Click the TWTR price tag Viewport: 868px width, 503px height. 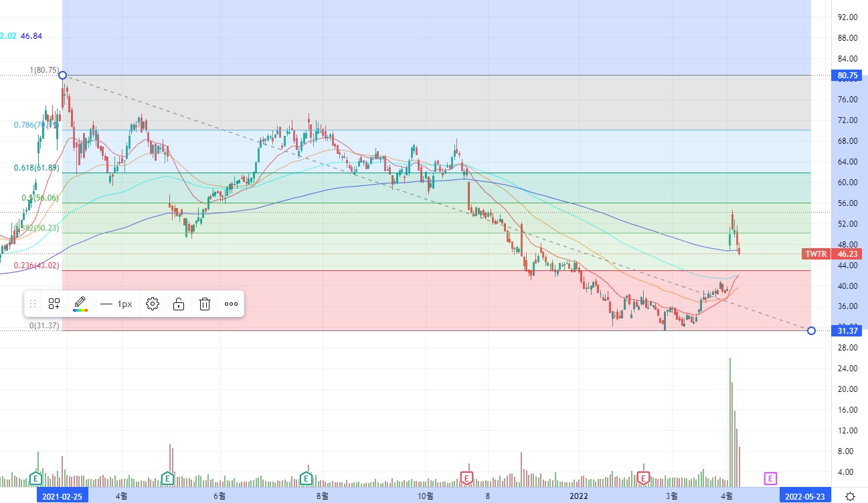(x=816, y=254)
